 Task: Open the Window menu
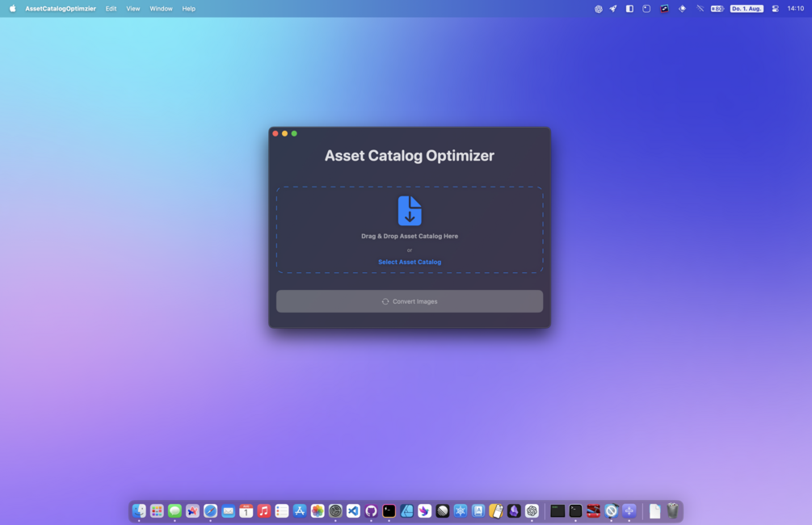click(161, 8)
